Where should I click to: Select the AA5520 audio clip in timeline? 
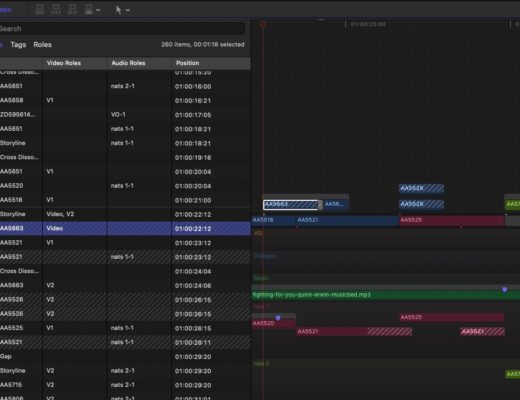tap(274, 323)
